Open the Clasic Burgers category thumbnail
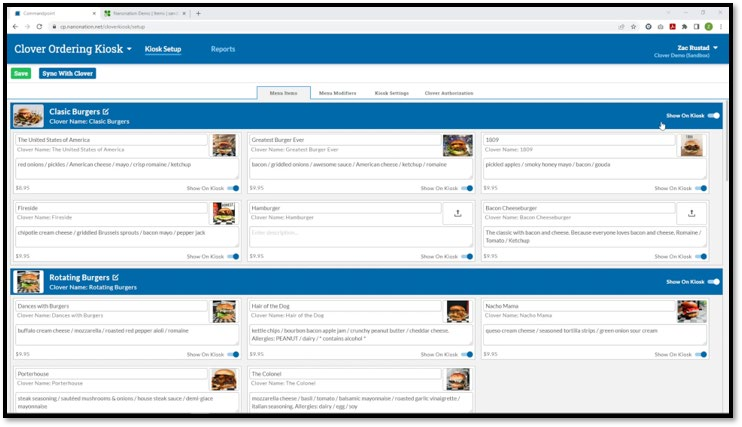742x427 pixels. coord(28,116)
